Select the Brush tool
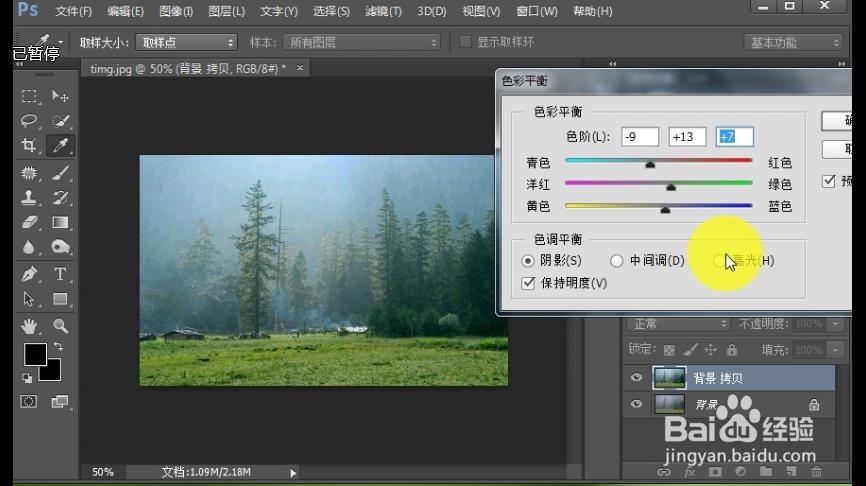866x486 pixels. point(60,173)
